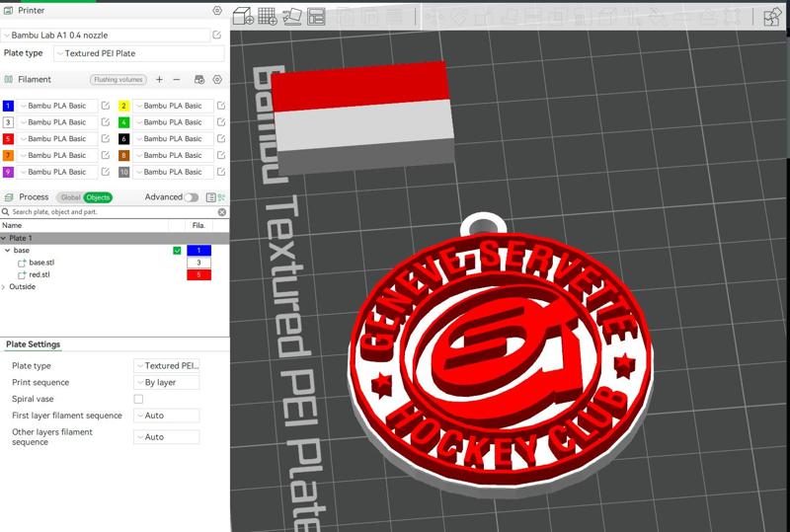Select the Geneve Servette keychain model
This screenshot has height=532, width=790.
coord(501,355)
